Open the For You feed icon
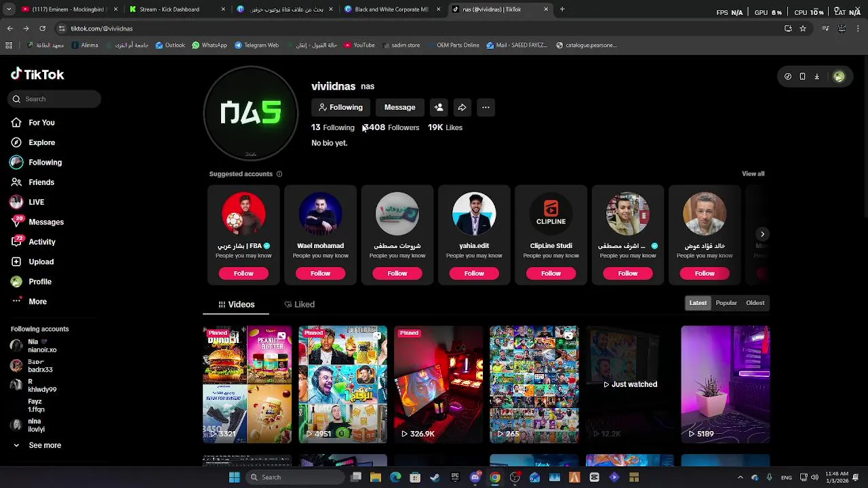This screenshot has height=488, width=868. 16,123
